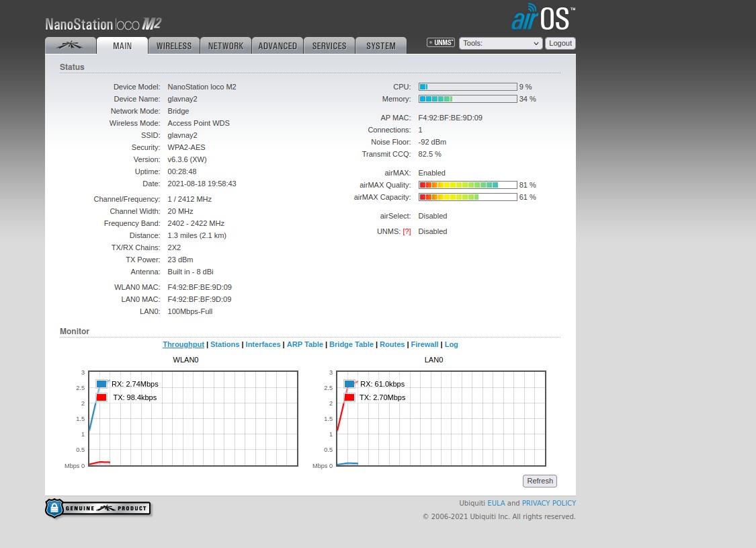Viewport: 756px width, 548px height.
Task: Click the LAN0 RX rate 61.0kbps
Action: coord(390,384)
